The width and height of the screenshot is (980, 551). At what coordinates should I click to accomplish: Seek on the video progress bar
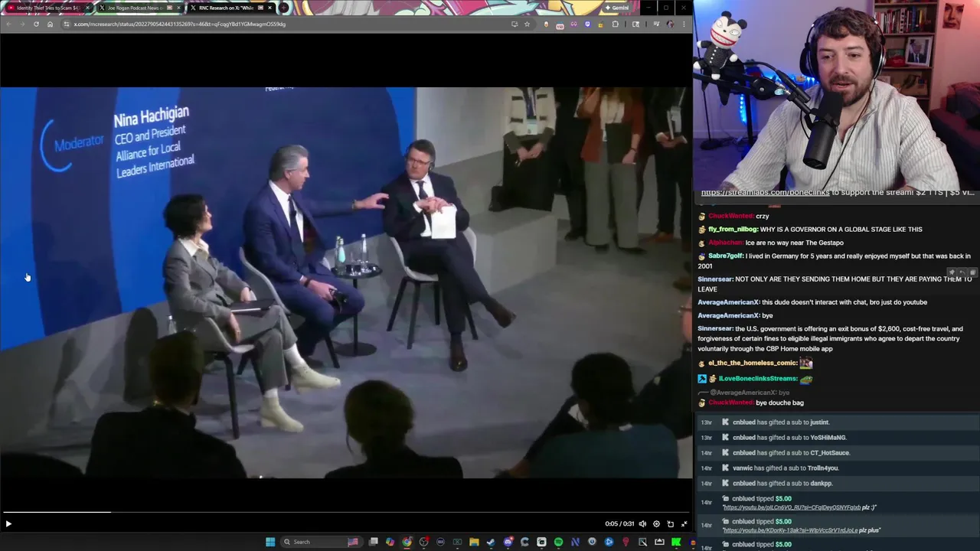point(346,512)
